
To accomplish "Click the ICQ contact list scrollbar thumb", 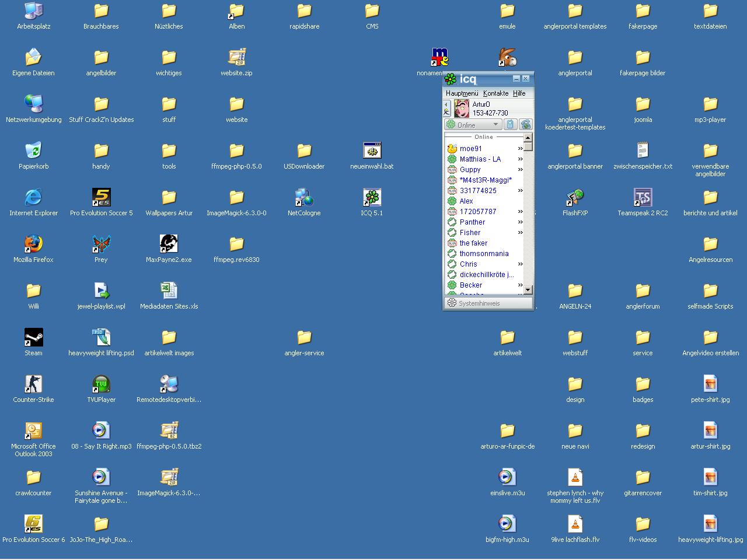I will [528, 146].
